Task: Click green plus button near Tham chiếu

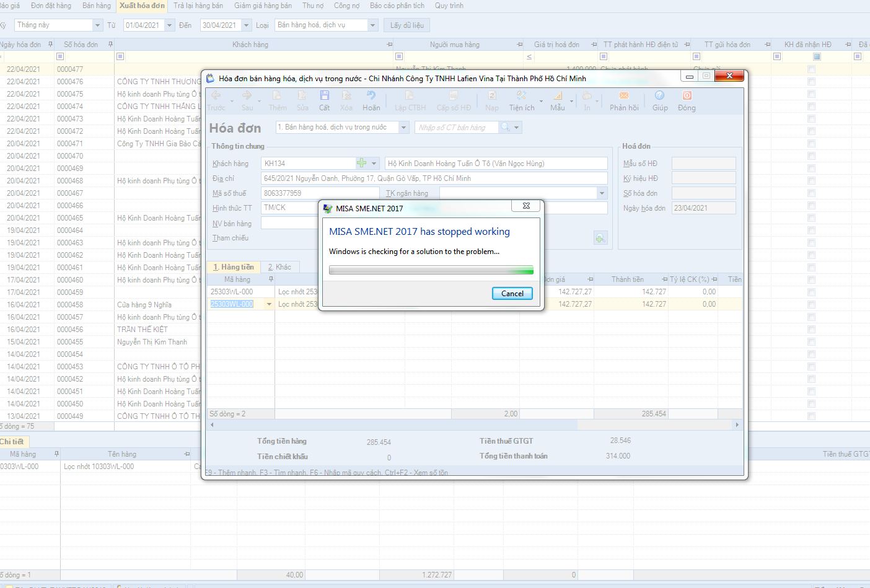Action: [x=600, y=238]
